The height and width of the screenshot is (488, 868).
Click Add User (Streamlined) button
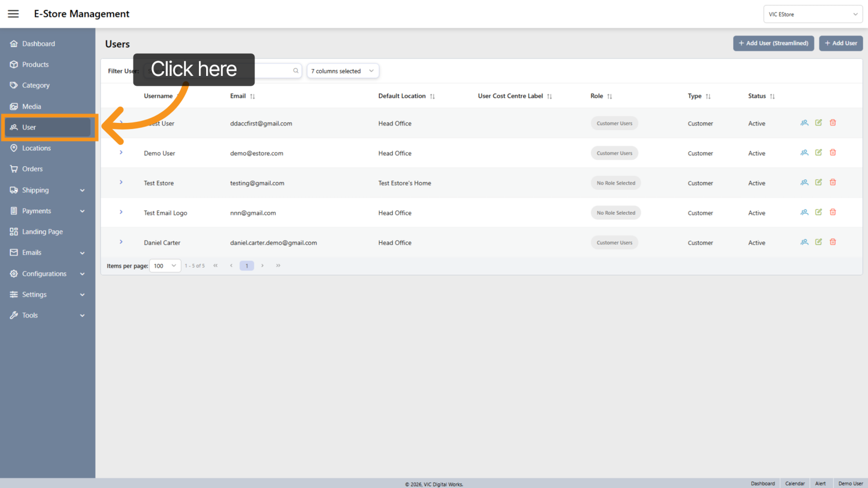coord(773,43)
